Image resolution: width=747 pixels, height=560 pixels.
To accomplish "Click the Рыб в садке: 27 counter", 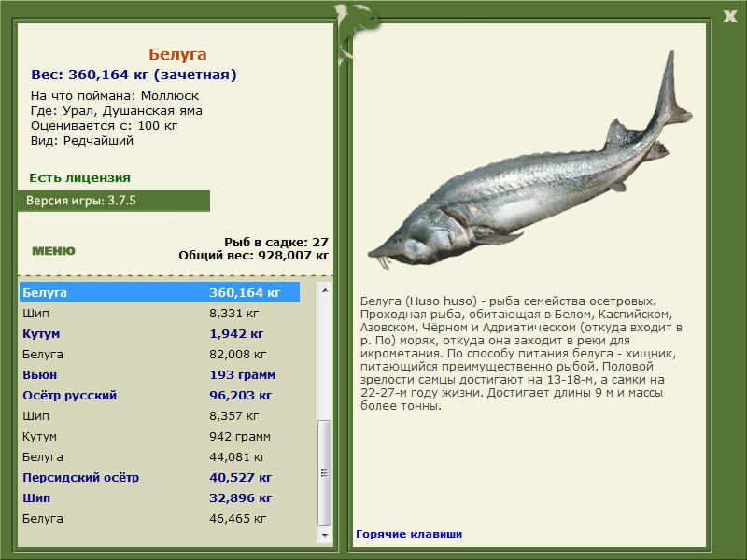I will pyautogui.click(x=276, y=242).
